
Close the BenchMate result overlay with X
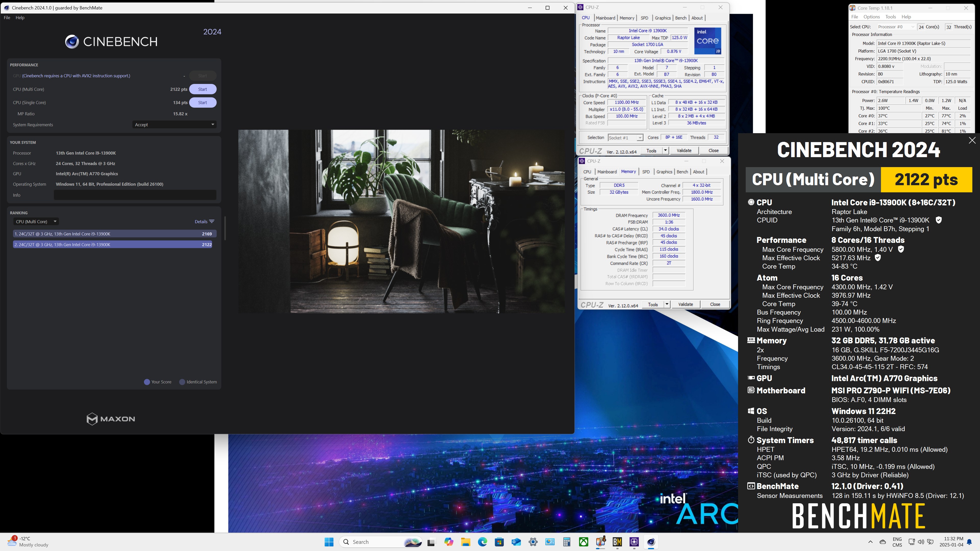(972, 140)
